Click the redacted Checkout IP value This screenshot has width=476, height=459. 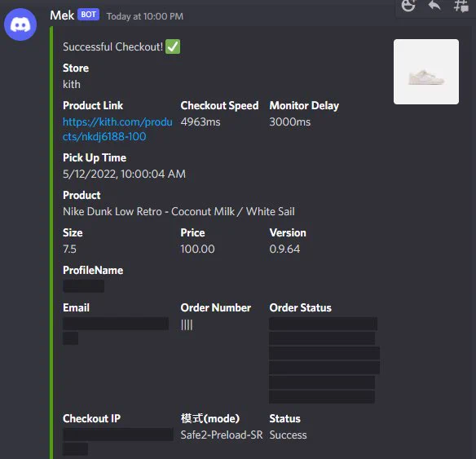[x=118, y=441]
